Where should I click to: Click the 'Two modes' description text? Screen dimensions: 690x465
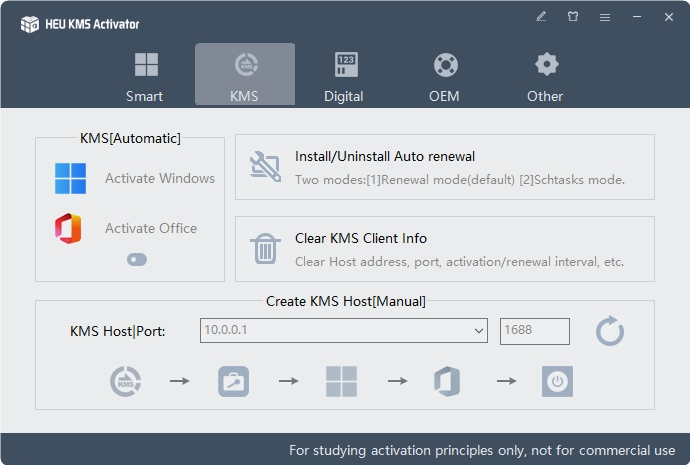[x=460, y=179]
